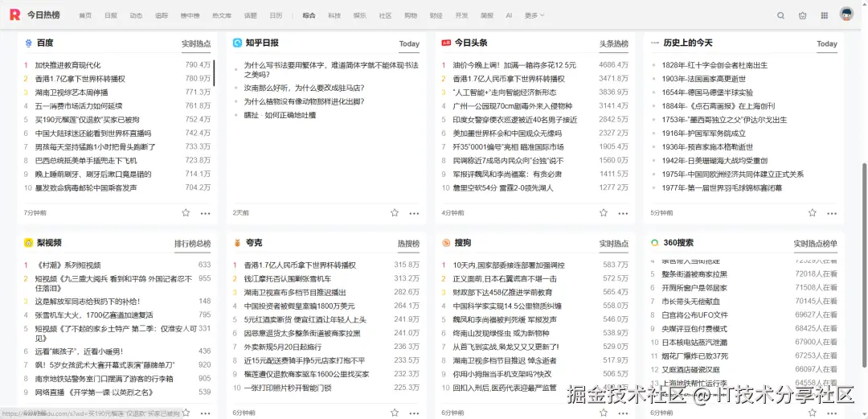Image resolution: width=868 pixels, height=419 pixels.
Task: Open three-dot menu on 360搜索 card
Action: [x=832, y=413]
